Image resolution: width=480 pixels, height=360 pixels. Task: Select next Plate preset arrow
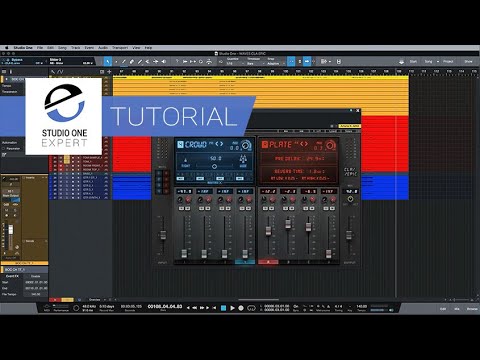click(306, 144)
